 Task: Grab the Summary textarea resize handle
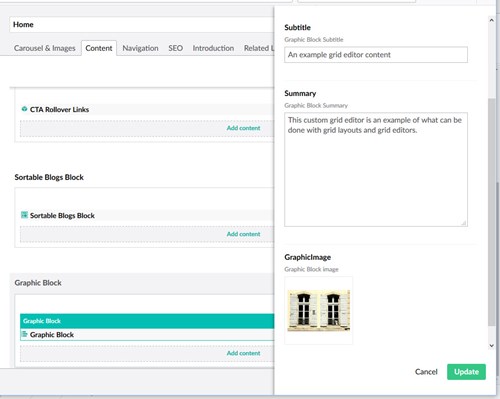(x=464, y=223)
